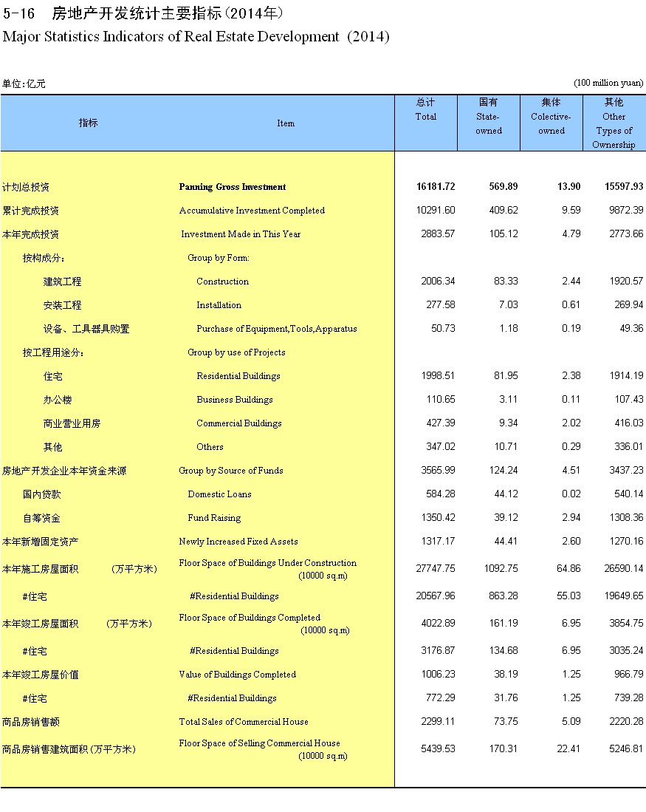Select the 'Newly Increased Fixed Assets' label
The width and height of the screenshot is (646, 812).
pyautogui.click(x=238, y=542)
